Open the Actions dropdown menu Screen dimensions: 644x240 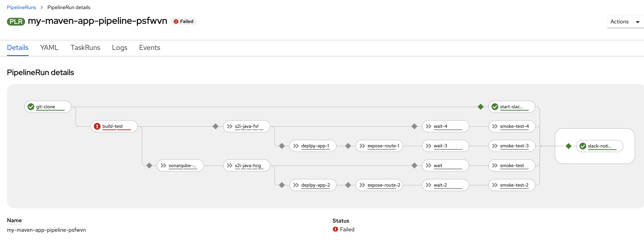[x=625, y=22]
